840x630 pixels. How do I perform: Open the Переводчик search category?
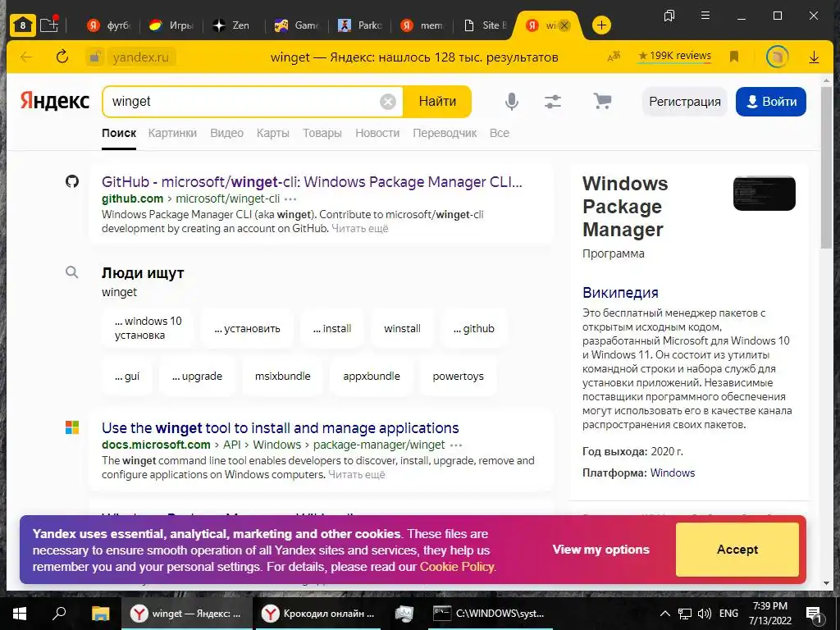click(445, 133)
